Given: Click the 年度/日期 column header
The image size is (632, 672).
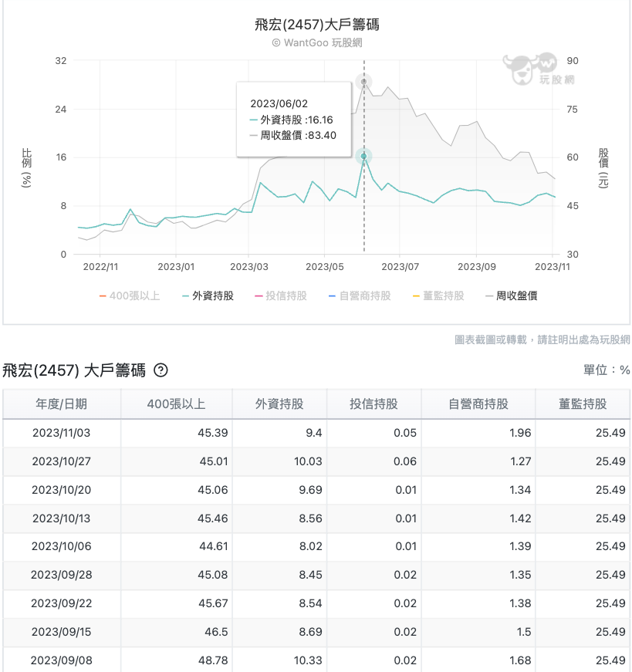Looking at the screenshot, I should pos(62,404).
